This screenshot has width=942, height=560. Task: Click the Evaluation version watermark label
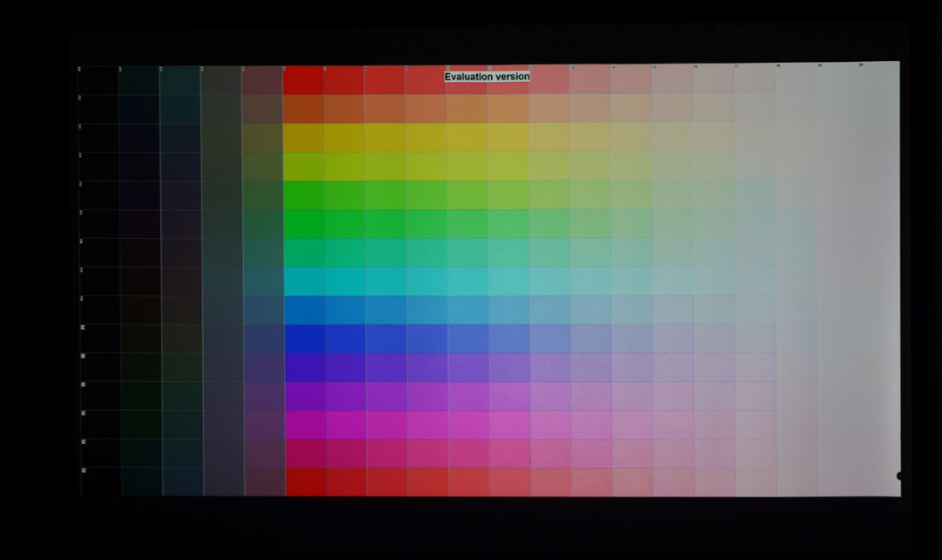(x=487, y=77)
